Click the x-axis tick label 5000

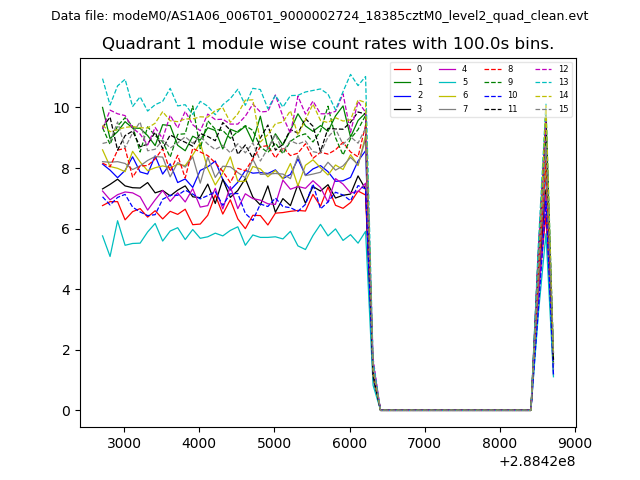(x=274, y=442)
